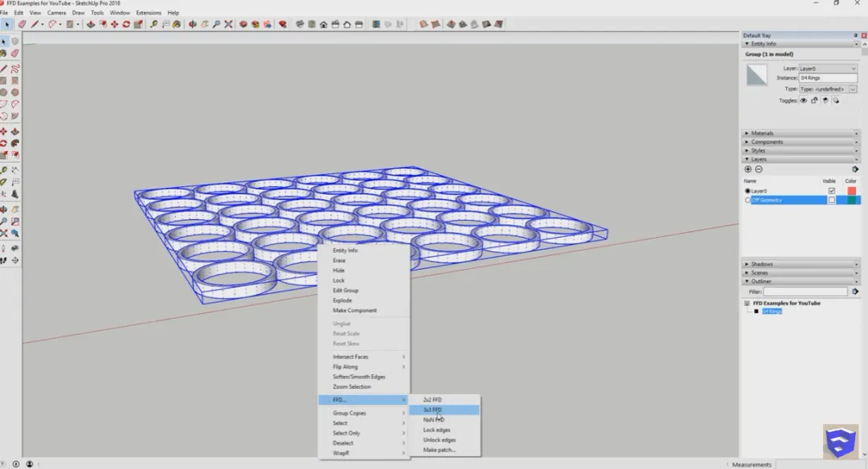Open the Type dropdown in Entity Info

click(828, 89)
